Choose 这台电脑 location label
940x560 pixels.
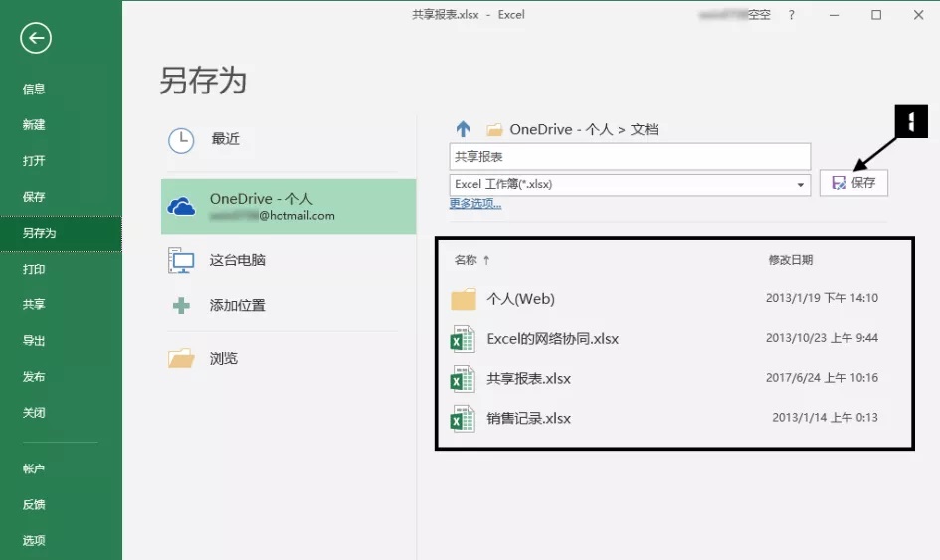pos(238,260)
